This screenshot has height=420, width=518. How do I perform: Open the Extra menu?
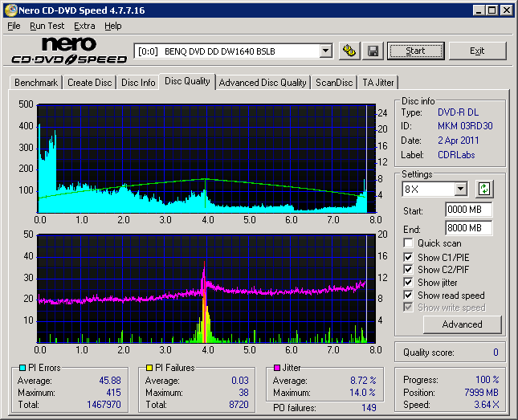click(x=84, y=26)
